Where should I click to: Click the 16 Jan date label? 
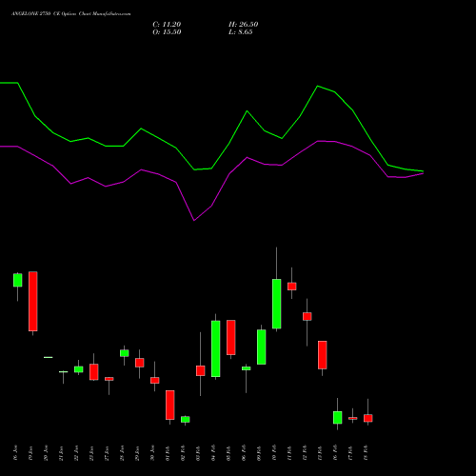(15, 453)
